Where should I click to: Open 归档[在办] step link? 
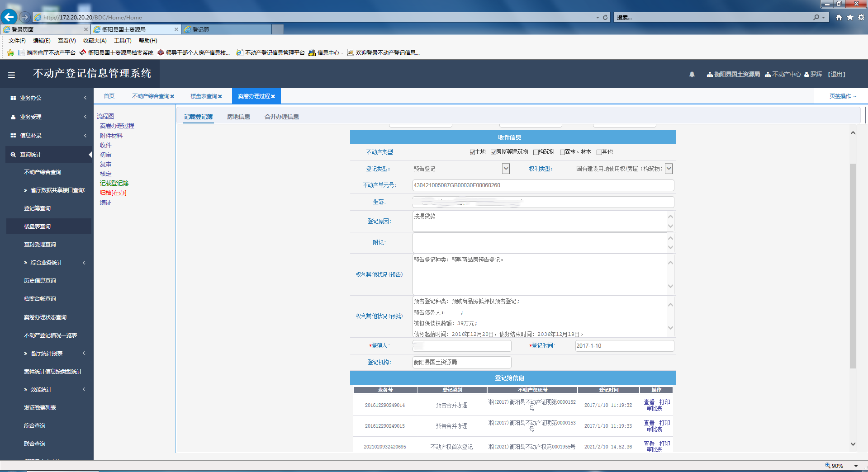[x=113, y=193]
